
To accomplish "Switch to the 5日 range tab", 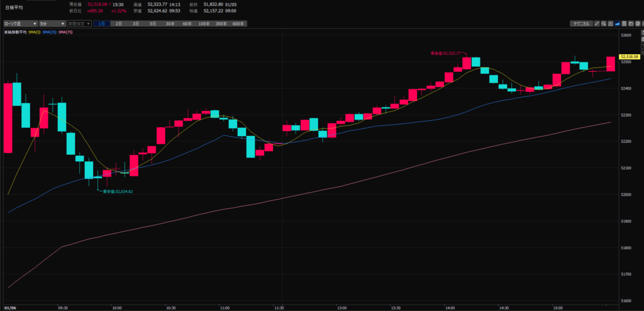I will pyautogui.click(x=153, y=23).
